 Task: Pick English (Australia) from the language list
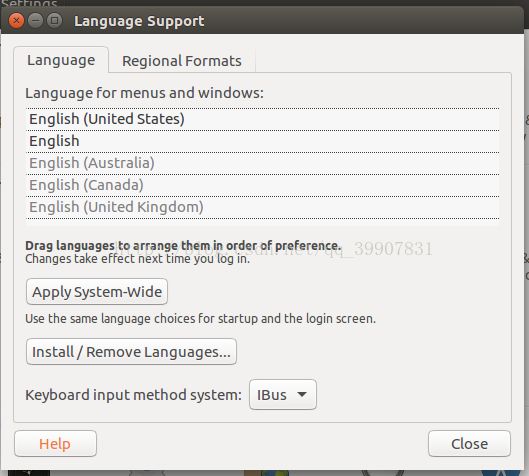(262, 163)
